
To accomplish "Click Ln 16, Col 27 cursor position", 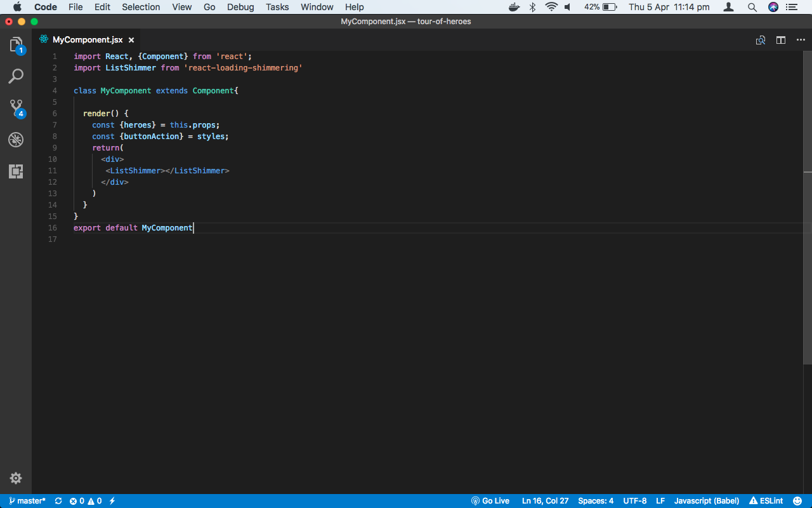I will [x=545, y=501].
